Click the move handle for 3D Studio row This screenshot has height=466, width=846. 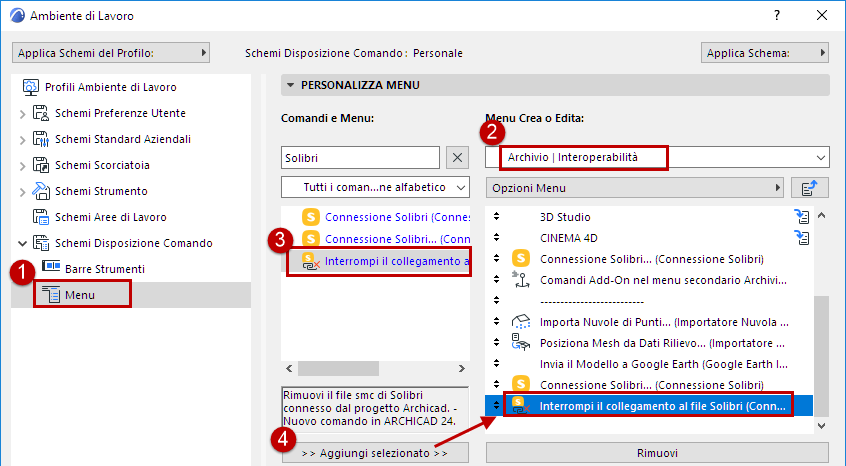coord(496,217)
